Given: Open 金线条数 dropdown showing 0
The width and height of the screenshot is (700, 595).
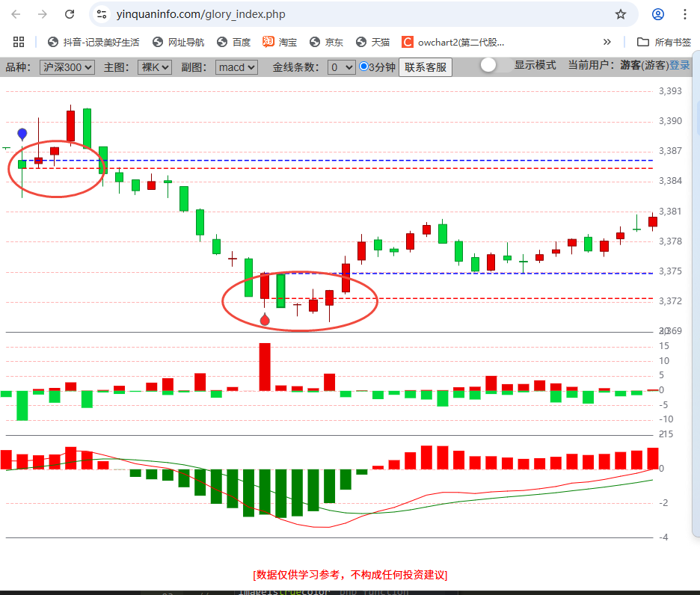Looking at the screenshot, I should 342,67.
